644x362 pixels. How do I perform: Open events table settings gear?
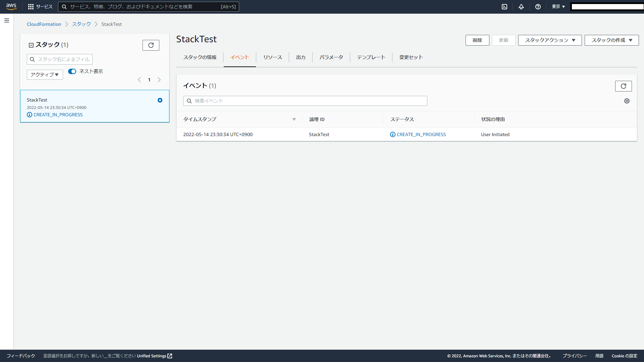point(627,101)
